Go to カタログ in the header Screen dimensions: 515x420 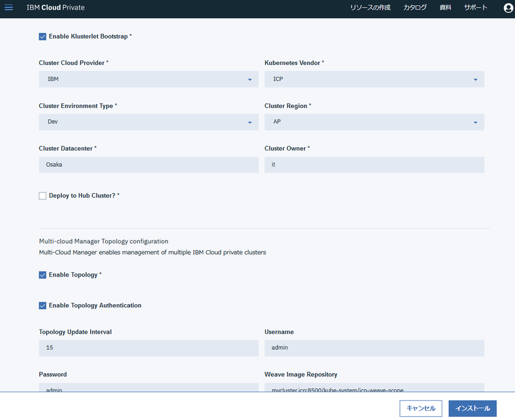coord(415,8)
